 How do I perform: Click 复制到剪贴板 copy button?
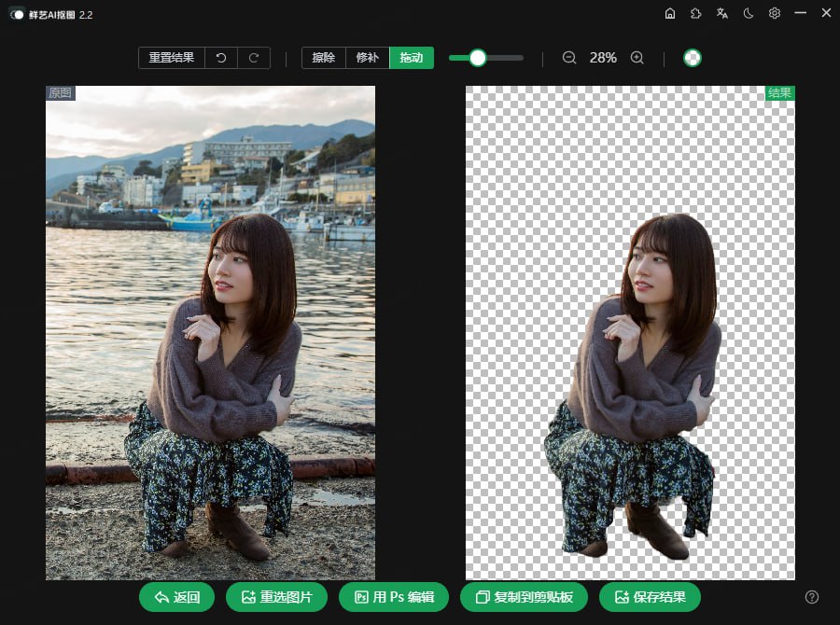524,597
